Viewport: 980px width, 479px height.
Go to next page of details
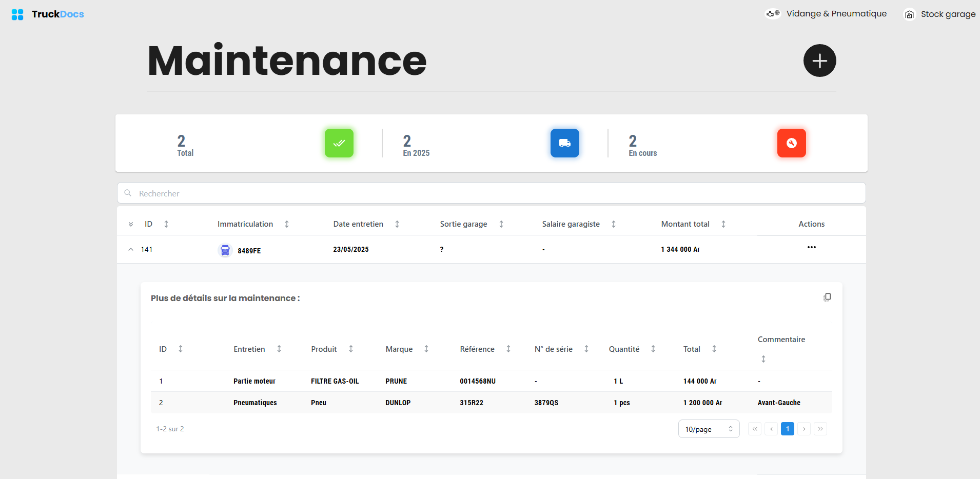pos(804,429)
